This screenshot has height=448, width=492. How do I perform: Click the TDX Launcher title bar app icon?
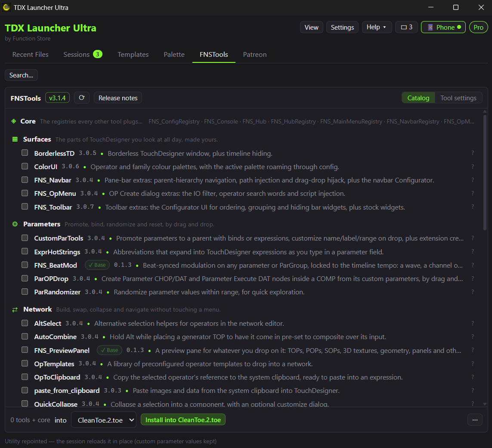click(x=6, y=7)
